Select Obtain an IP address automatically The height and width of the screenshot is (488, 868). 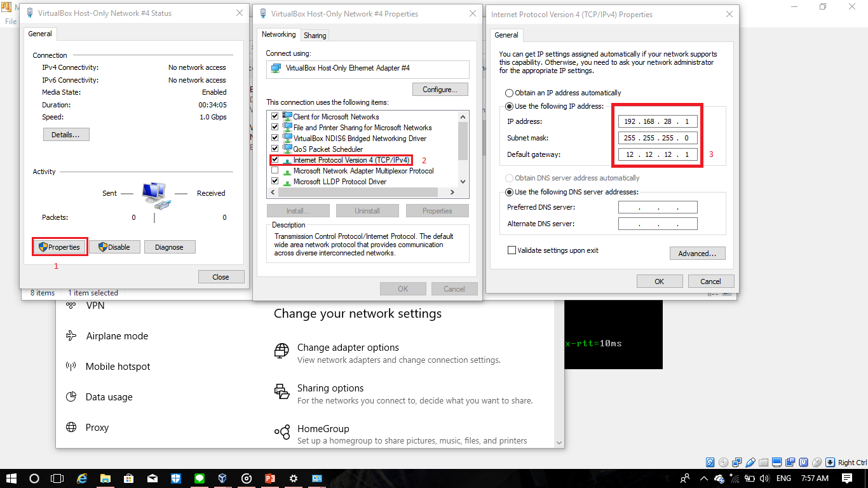coord(509,93)
